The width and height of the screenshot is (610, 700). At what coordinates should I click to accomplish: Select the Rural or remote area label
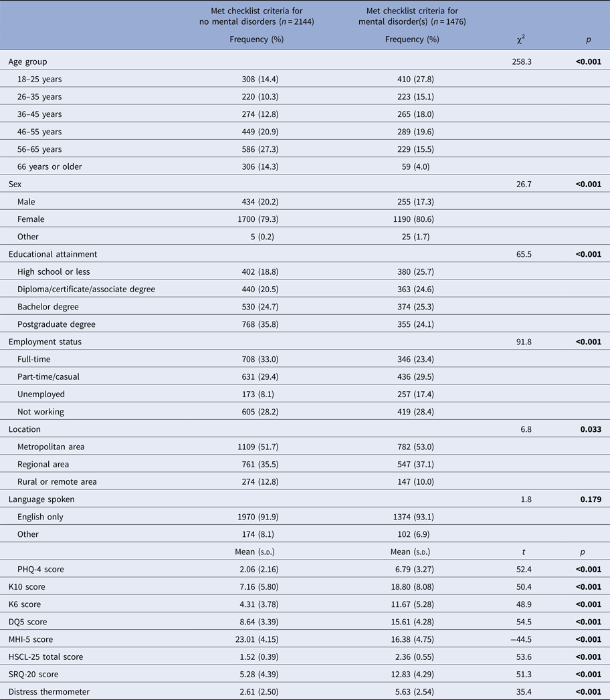tap(57, 482)
